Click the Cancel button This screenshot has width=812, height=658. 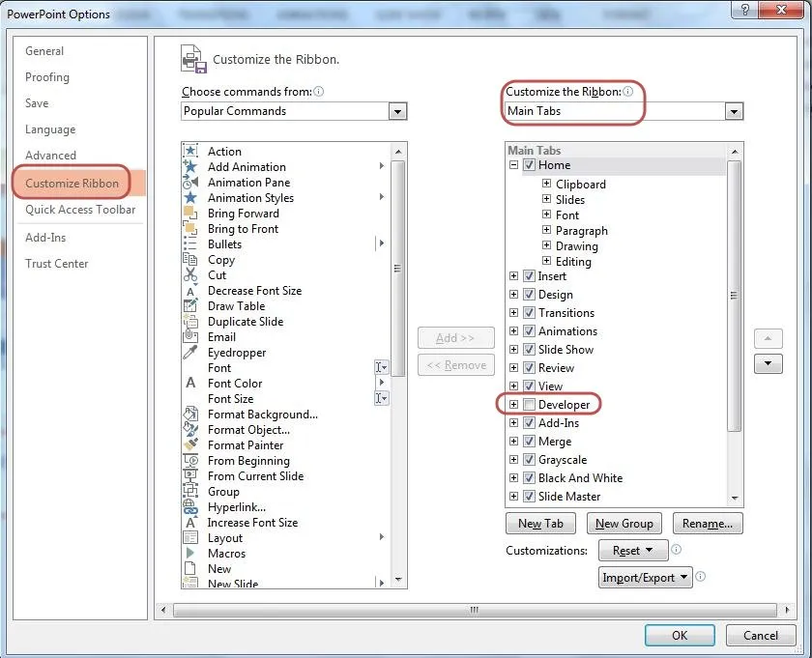pos(760,635)
